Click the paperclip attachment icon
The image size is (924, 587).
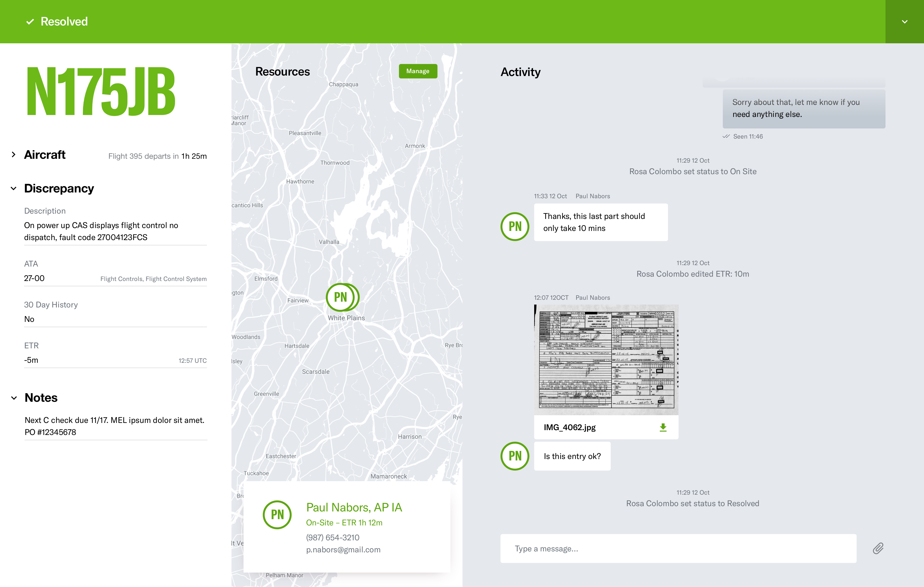tap(878, 548)
